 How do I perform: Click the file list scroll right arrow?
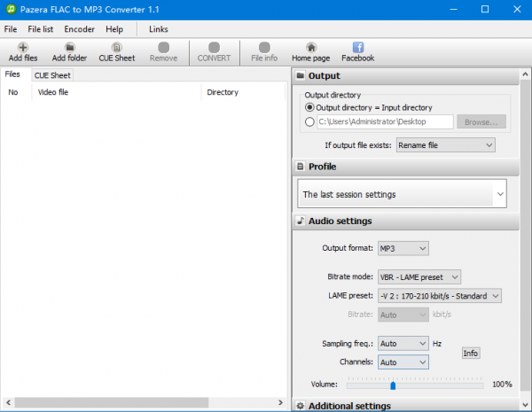click(x=280, y=402)
